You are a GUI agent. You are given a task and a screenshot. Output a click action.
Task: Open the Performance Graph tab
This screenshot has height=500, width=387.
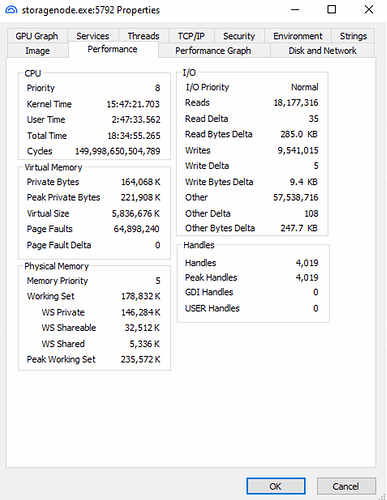(x=213, y=51)
